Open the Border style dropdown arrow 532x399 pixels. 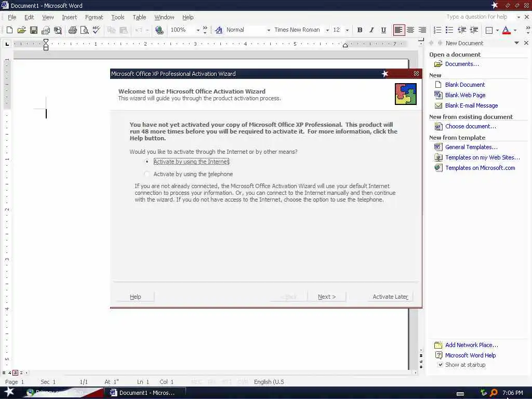tap(497, 30)
